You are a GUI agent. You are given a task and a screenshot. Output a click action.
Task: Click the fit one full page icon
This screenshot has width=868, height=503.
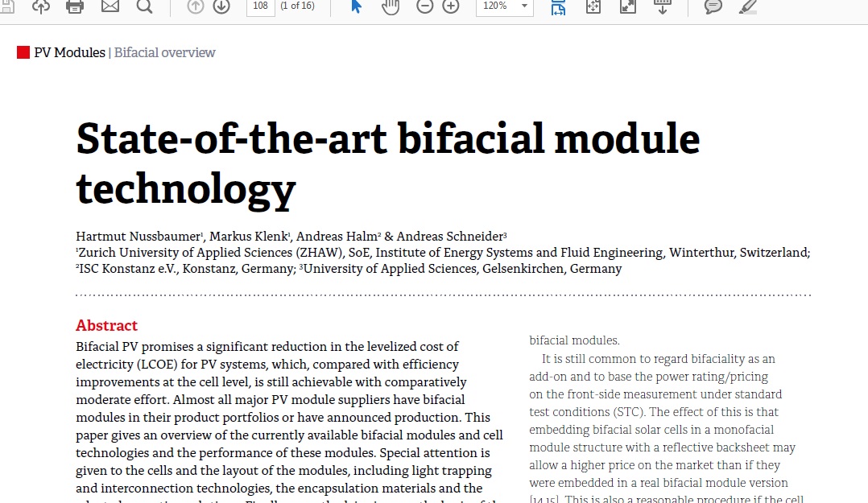click(593, 6)
